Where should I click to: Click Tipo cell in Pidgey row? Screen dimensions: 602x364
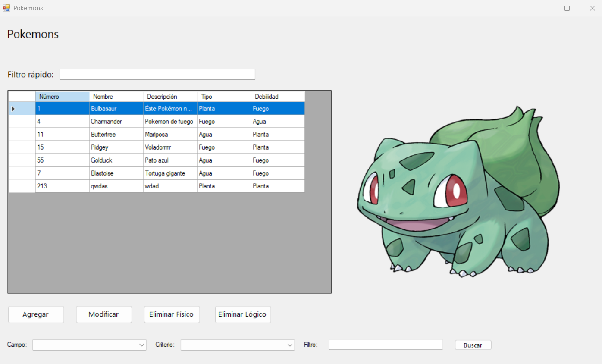[224, 147]
